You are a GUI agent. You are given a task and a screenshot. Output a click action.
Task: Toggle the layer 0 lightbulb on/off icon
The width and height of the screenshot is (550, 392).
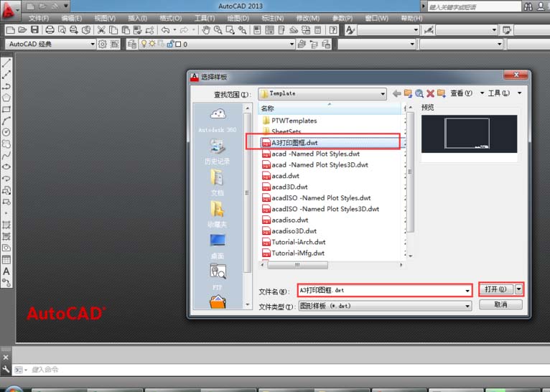coord(144,44)
